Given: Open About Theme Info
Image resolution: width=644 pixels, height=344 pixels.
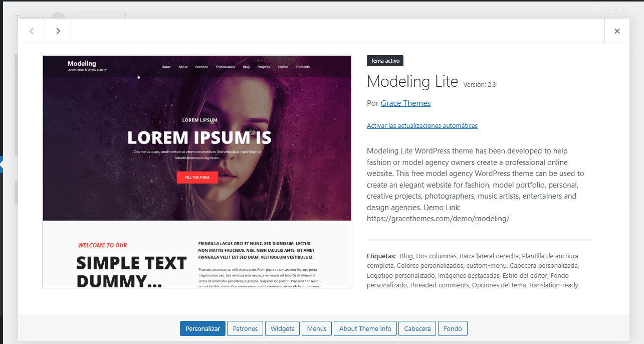Looking at the screenshot, I should tap(365, 329).
